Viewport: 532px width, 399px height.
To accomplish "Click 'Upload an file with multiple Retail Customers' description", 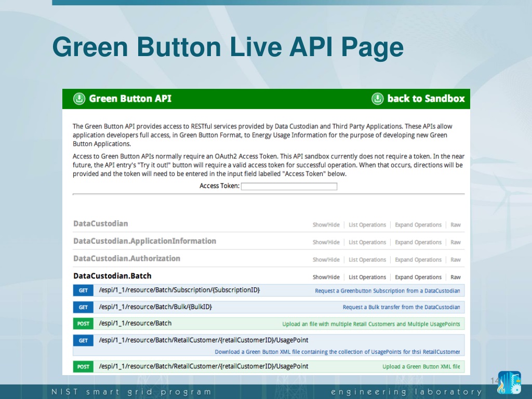I will pyautogui.click(x=371, y=324).
